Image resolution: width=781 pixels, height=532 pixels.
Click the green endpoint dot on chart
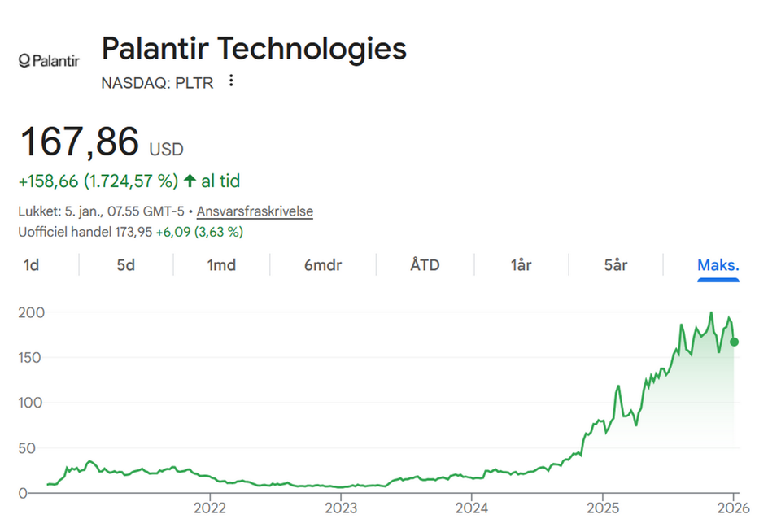734,342
